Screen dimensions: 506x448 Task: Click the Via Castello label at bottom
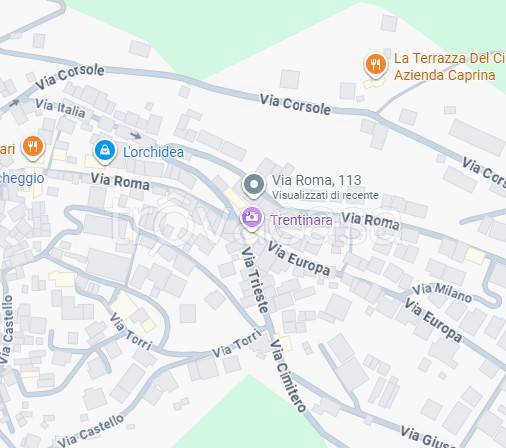[90, 431]
